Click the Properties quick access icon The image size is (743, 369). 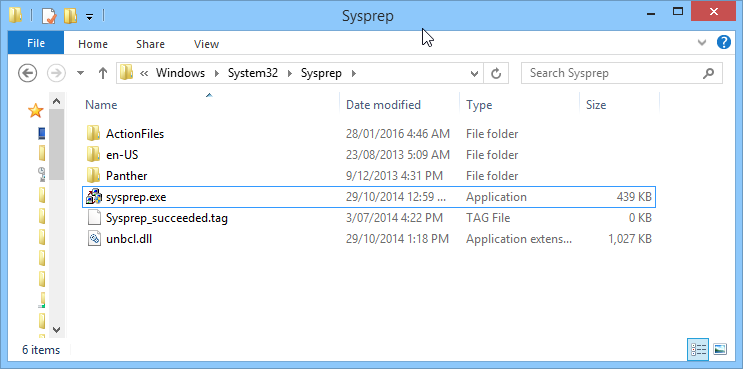tap(49, 16)
